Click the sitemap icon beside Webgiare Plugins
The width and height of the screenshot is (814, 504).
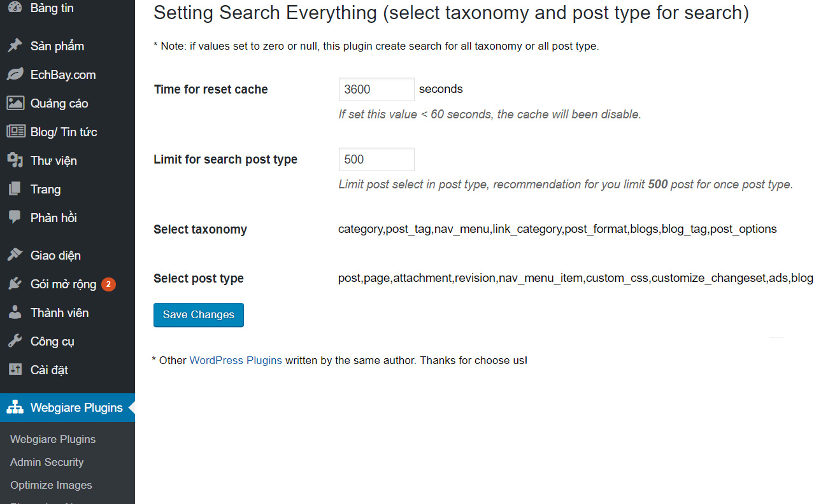pyautogui.click(x=15, y=407)
